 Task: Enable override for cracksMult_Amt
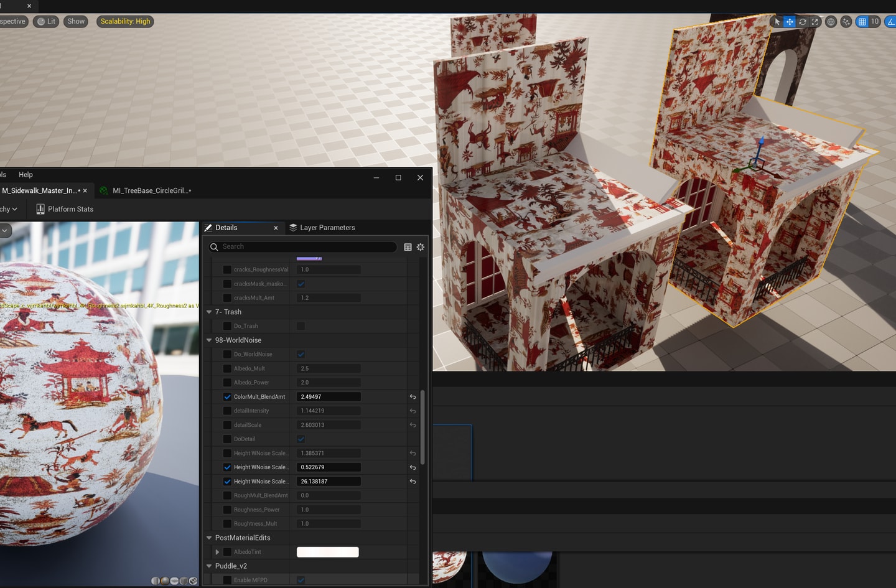[227, 298]
